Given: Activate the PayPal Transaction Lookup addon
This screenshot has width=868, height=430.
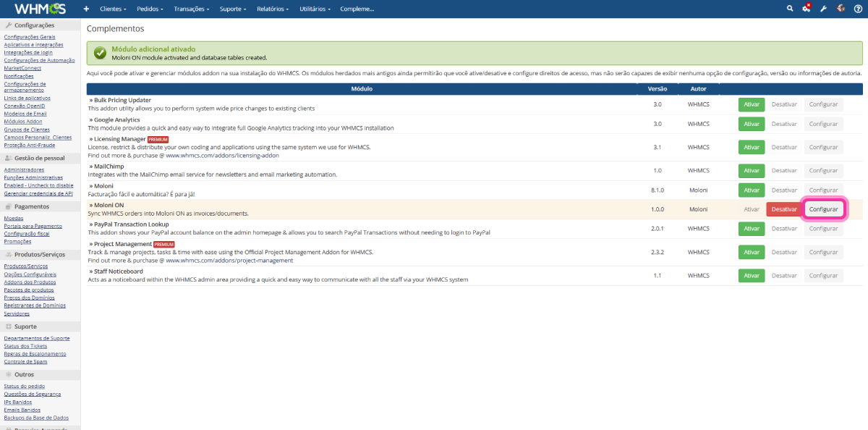Looking at the screenshot, I should pos(751,229).
